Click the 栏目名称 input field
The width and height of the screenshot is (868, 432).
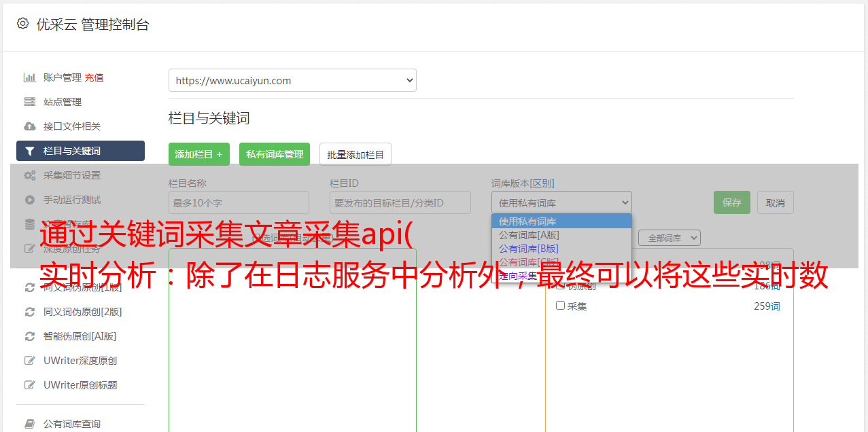pos(239,202)
